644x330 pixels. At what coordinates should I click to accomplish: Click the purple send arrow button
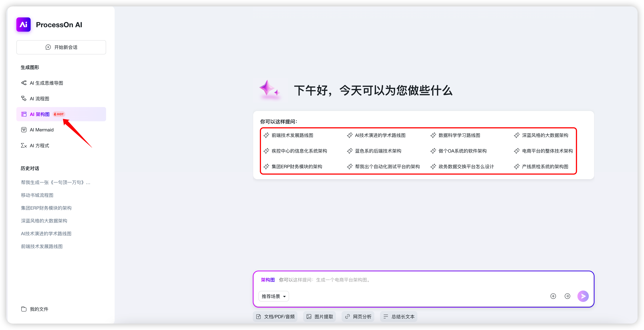583,296
